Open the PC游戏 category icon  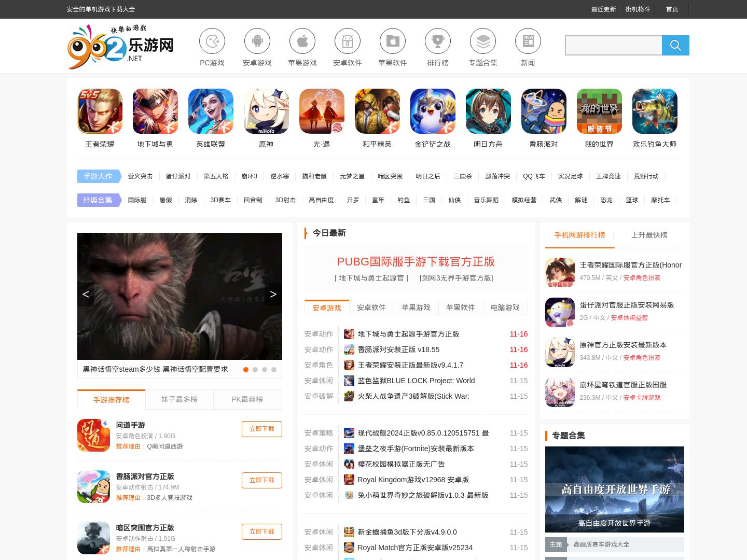tap(212, 41)
